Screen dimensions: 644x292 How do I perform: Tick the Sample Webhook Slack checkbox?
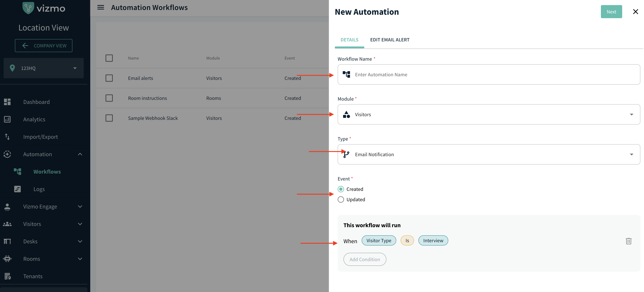point(109,118)
